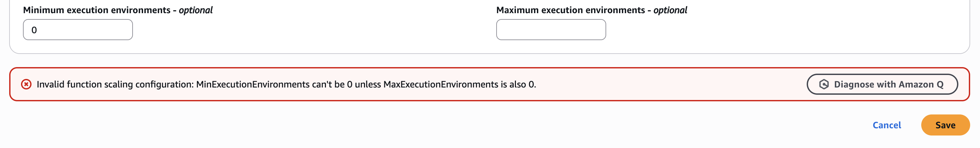Click the Maximum execution environments label
Viewport: 980px width, 148px height.
pyautogui.click(x=570, y=10)
